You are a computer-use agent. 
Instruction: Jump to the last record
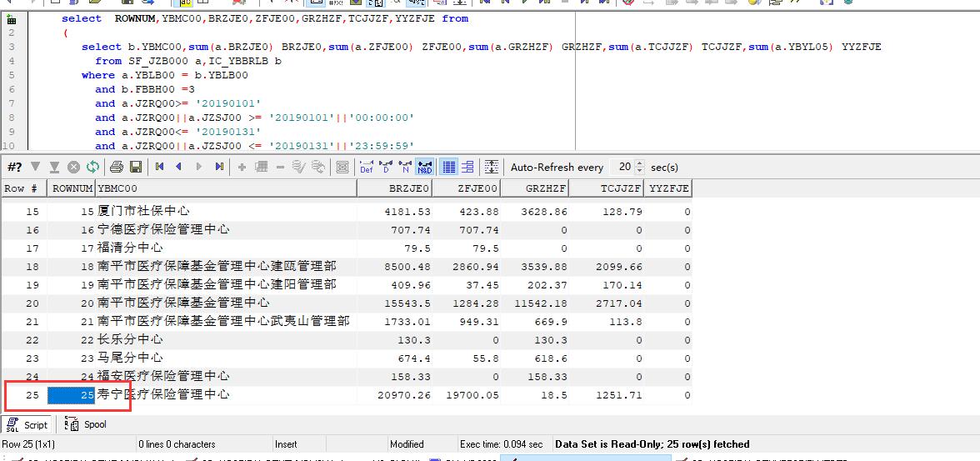(x=218, y=167)
